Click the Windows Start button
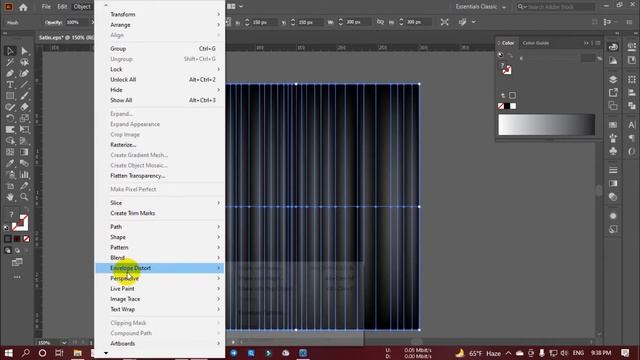This screenshot has width=640, height=360. point(8,353)
